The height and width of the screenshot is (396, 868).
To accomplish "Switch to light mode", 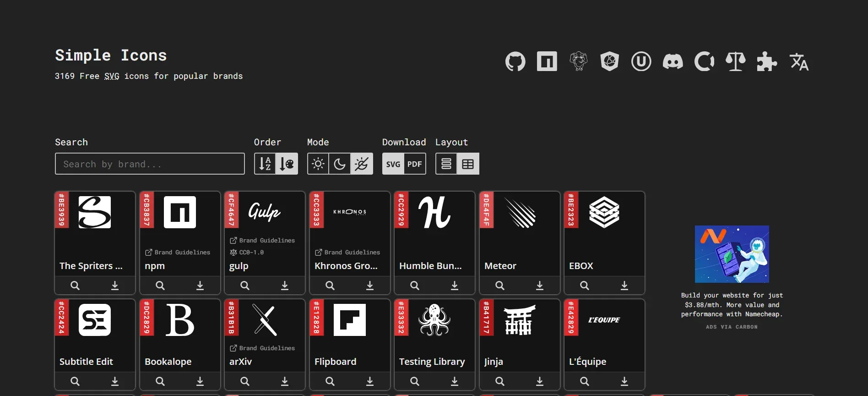I will (318, 164).
